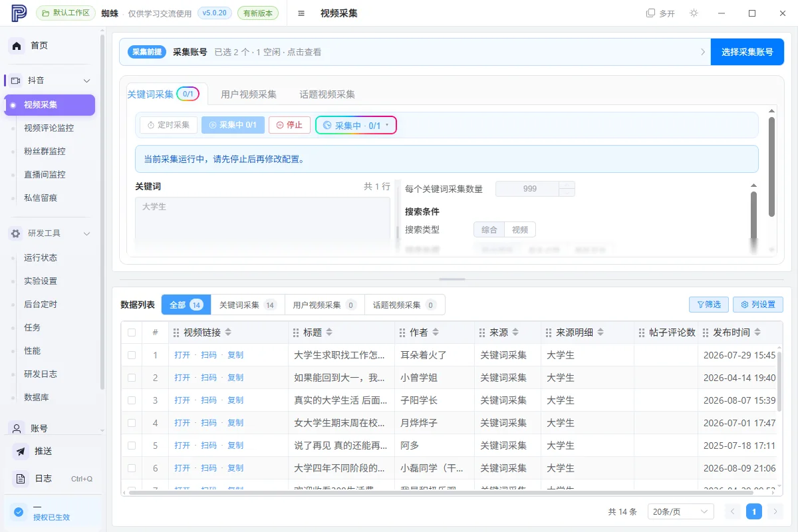798x532 pixels.
Task: Check the checkbox for row 5
Action: [x=132, y=446]
